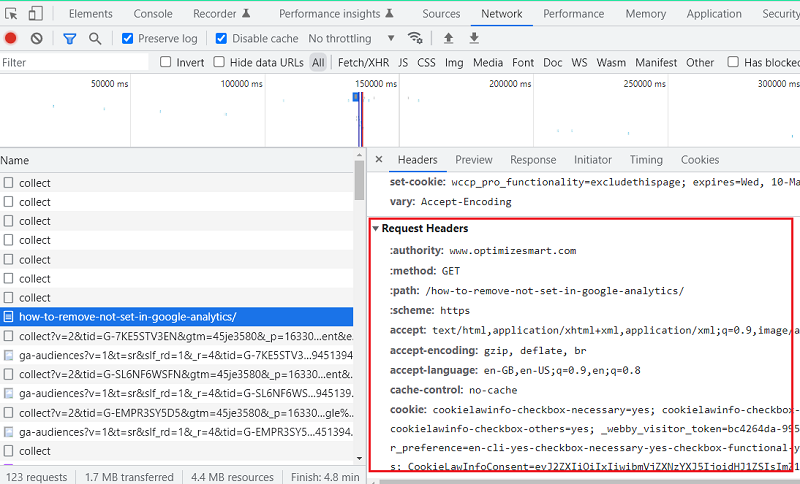Viewport: 800px width, 484px height.
Task: Filter requests by Media
Action: pos(488,62)
